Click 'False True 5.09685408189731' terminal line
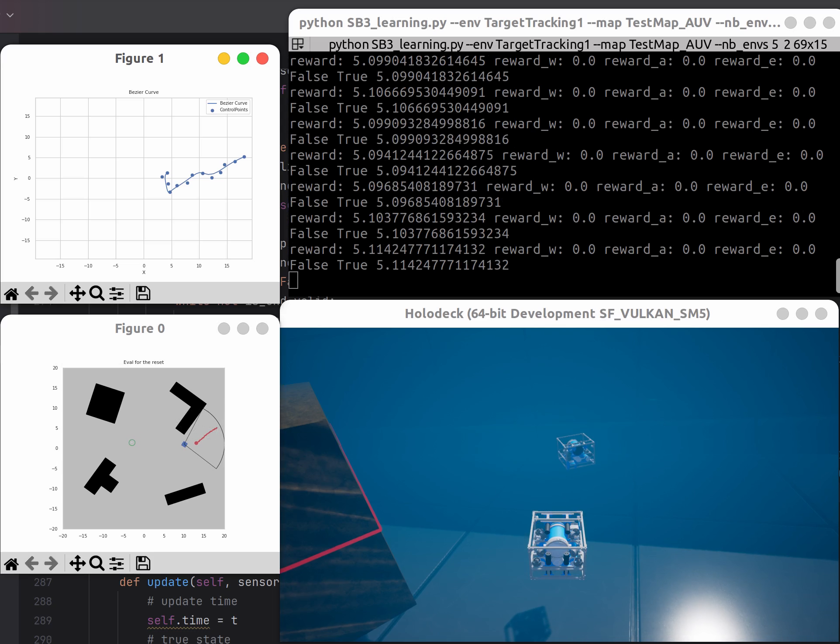 coord(395,202)
